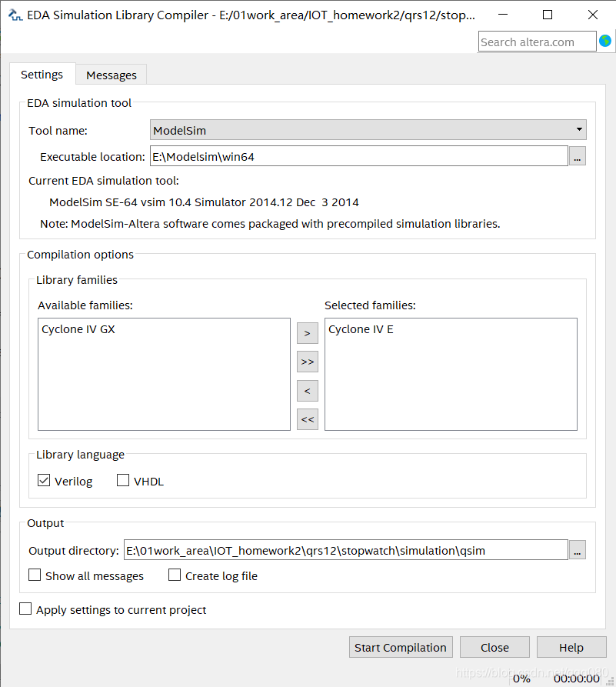Viewport: 616px width, 687px height.
Task: Click the Output directory text field
Action: point(345,550)
